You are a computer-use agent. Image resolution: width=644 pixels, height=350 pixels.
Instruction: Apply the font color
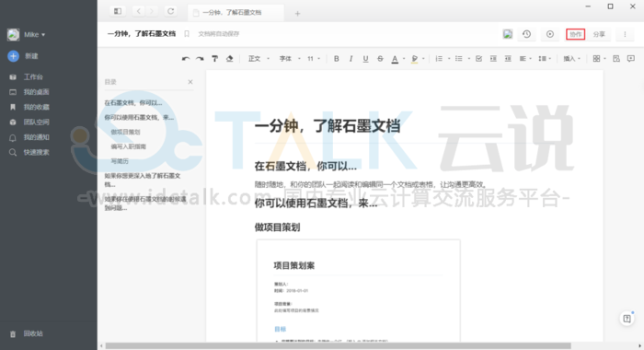click(395, 59)
